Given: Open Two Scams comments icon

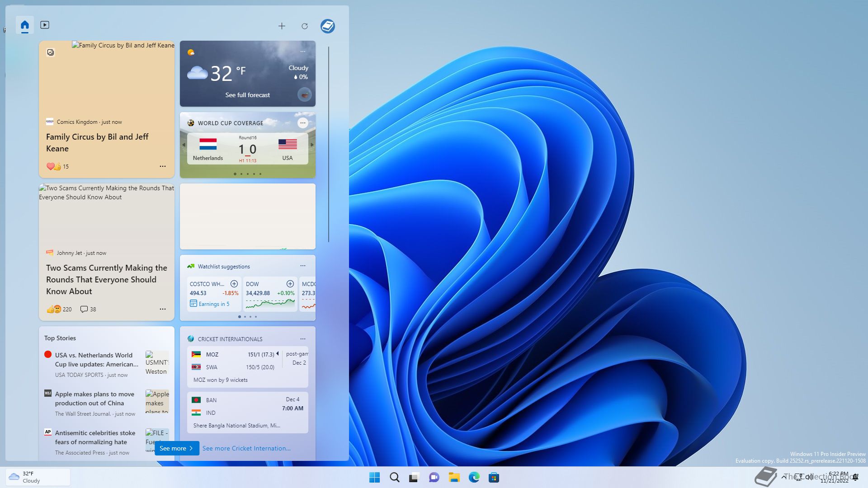Looking at the screenshot, I should point(84,309).
